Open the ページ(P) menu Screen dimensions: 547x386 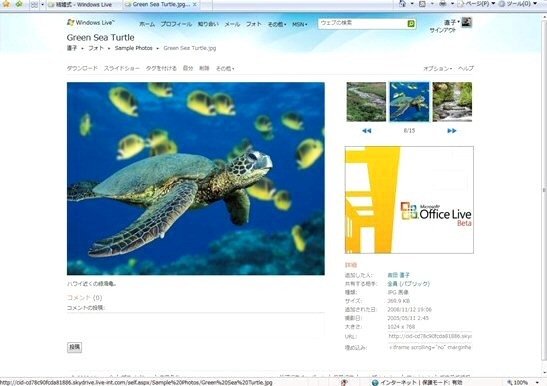pos(476,4)
